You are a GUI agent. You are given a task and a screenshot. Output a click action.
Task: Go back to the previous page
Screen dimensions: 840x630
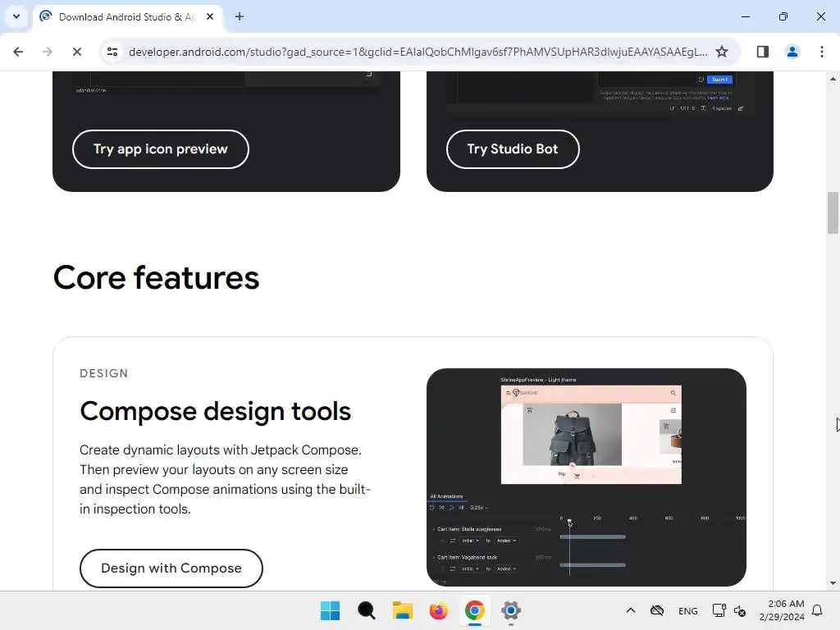pos(18,52)
